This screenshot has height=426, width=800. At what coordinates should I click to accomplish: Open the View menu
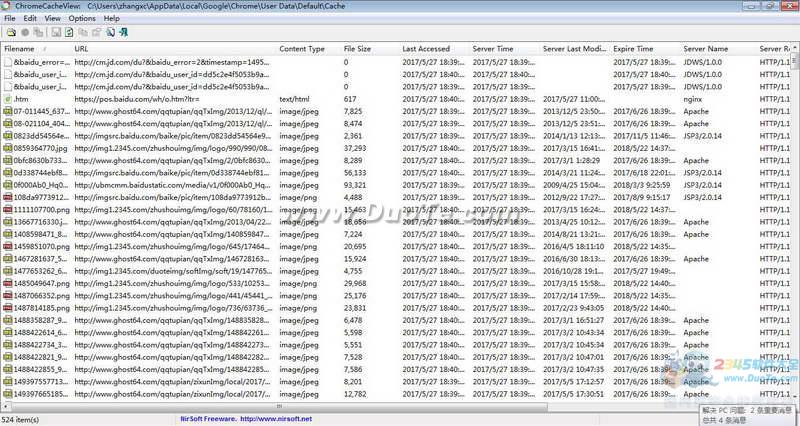point(53,18)
